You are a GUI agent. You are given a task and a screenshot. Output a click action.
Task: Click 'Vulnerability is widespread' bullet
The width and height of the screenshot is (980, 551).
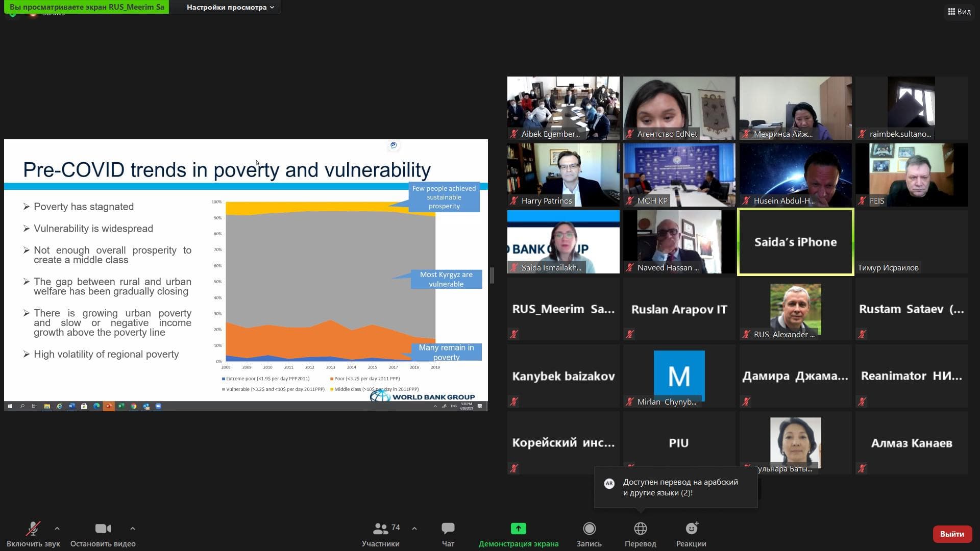point(93,229)
